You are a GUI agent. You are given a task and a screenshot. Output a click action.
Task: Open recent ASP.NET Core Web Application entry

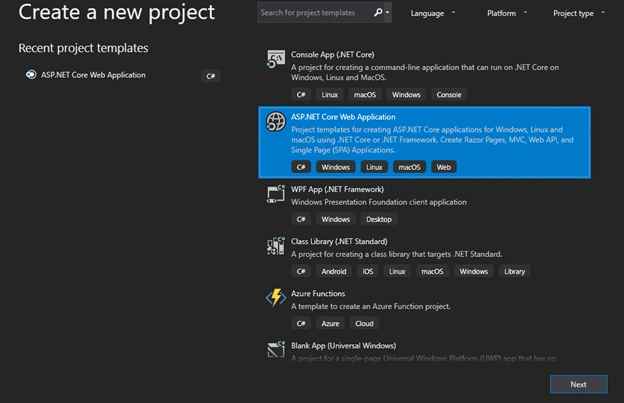pyautogui.click(x=122, y=75)
